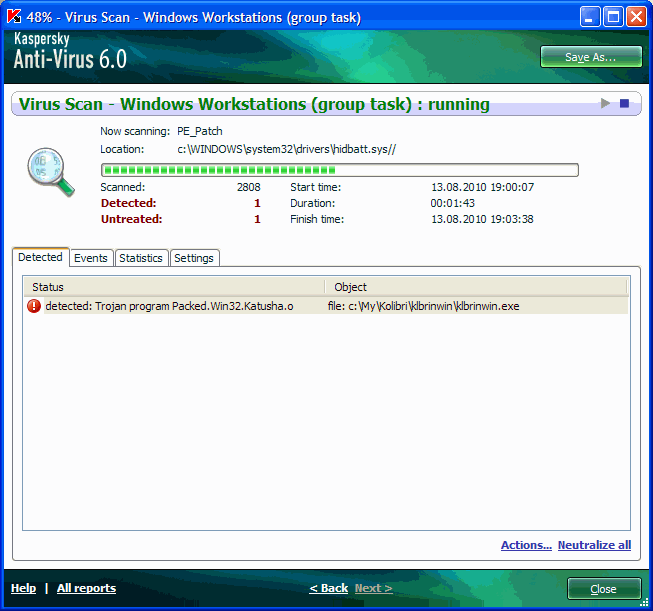This screenshot has height=611, width=653.
Task: Open the Actions... link
Action: click(x=526, y=545)
